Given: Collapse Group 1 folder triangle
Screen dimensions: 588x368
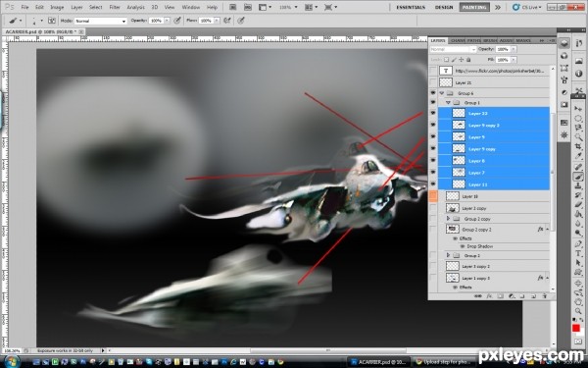Looking at the screenshot, I should 448,102.
